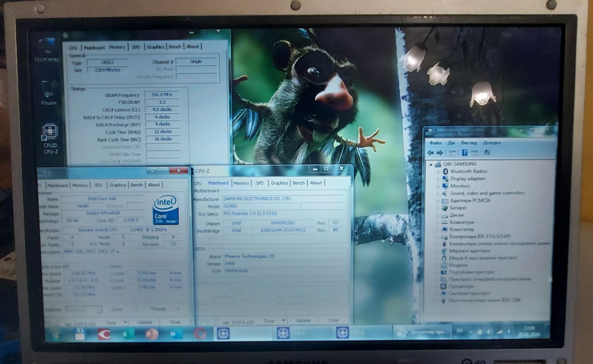593x364 pixels.
Task: Click Forward arrow in Device Manager toolbar
Action: [x=440, y=153]
